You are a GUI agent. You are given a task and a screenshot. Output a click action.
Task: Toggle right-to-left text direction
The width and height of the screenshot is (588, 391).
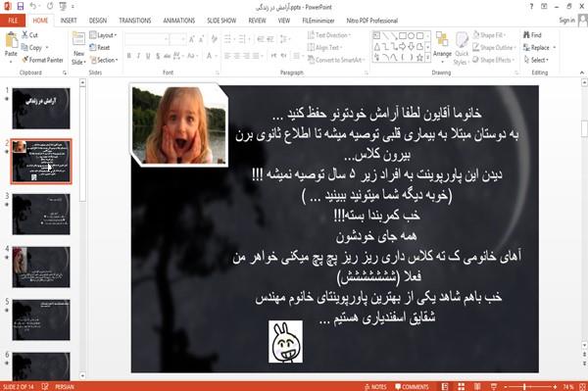coord(284,56)
